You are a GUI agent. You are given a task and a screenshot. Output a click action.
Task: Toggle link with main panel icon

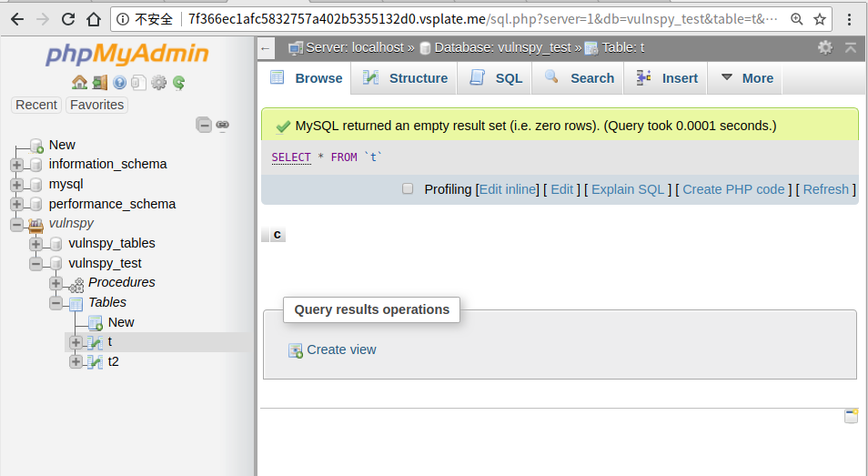[x=223, y=125]
